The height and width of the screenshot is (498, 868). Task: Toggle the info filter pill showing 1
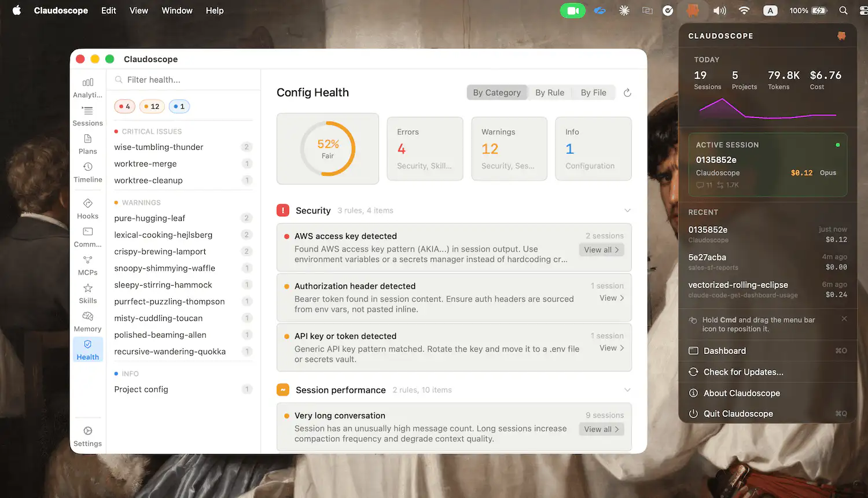tap(179, 106)
